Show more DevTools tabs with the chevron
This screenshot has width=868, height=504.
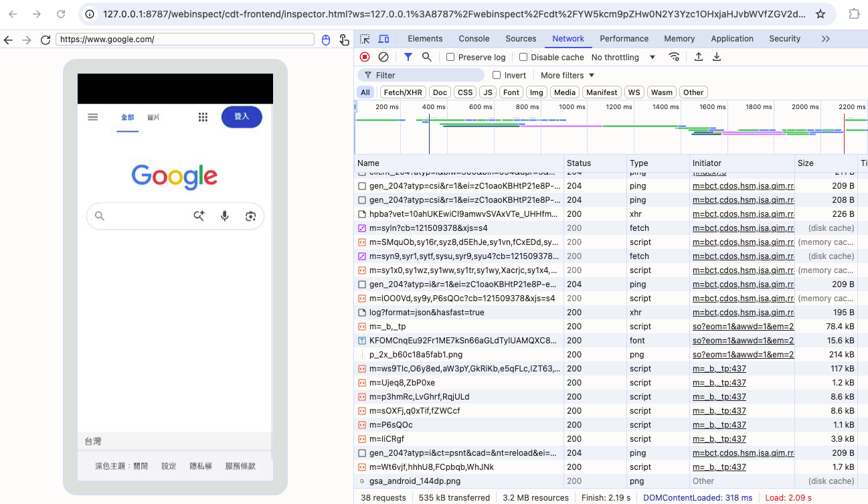(825, 39)
